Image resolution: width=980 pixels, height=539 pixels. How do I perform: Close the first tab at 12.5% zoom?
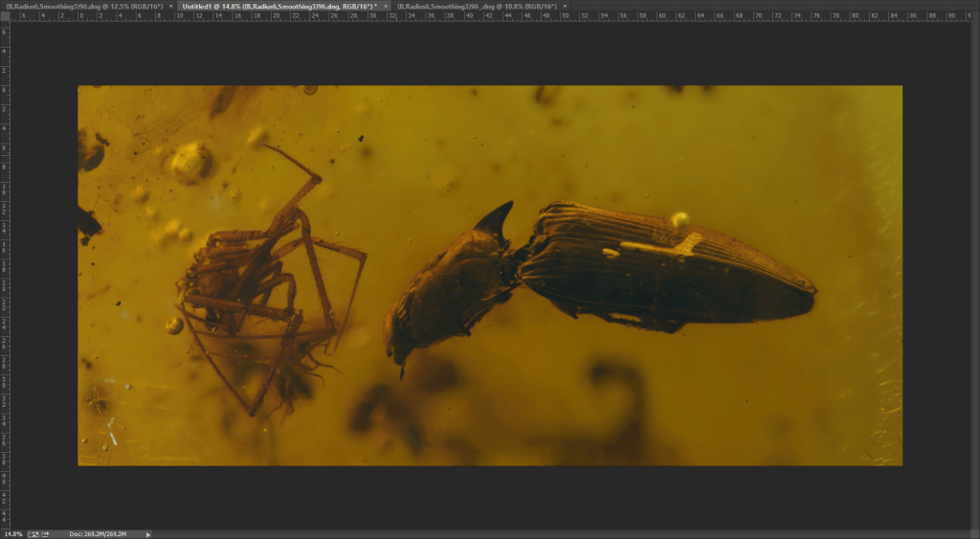coord(171,6)
